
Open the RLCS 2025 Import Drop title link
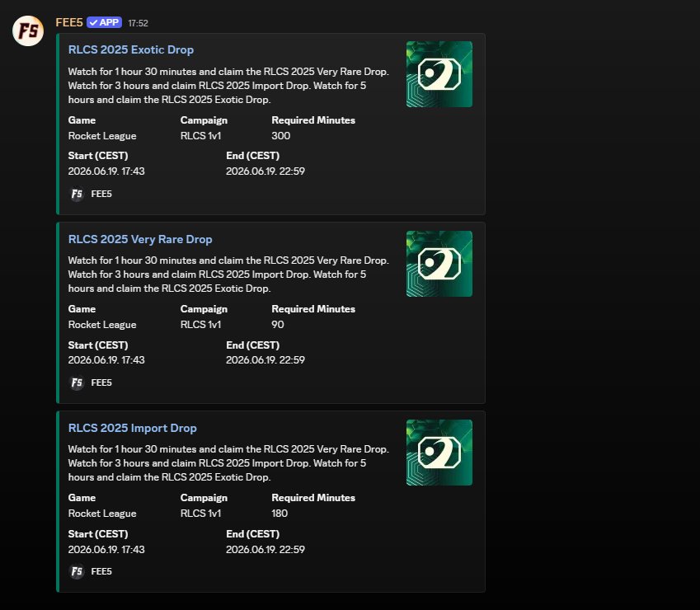click(x=133, y=428)
